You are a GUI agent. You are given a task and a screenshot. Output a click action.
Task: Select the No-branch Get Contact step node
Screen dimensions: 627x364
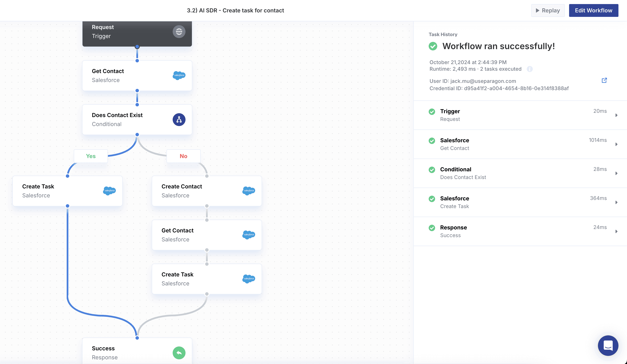[x=206, y=235]
